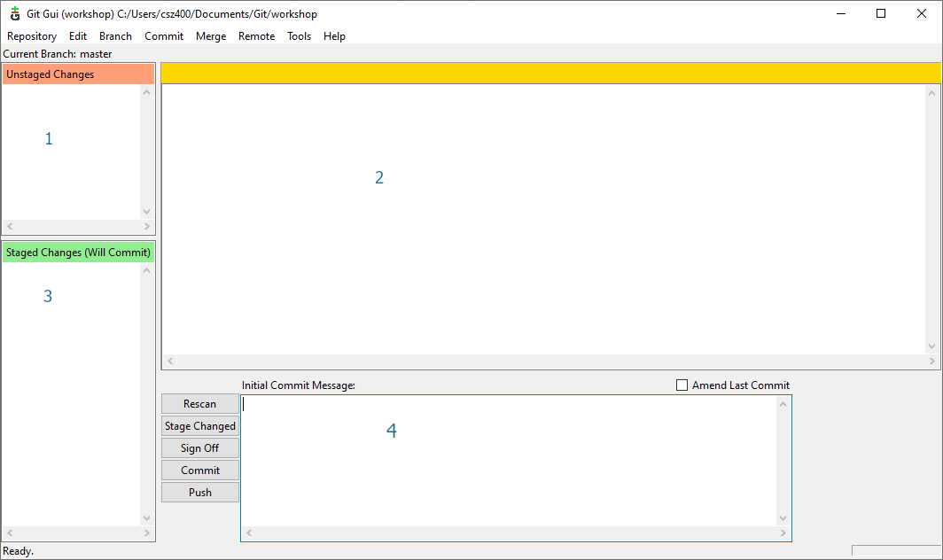This screenshot has height=560, width=943.
Task: Open the Help menu
Action: click(334, 36)
